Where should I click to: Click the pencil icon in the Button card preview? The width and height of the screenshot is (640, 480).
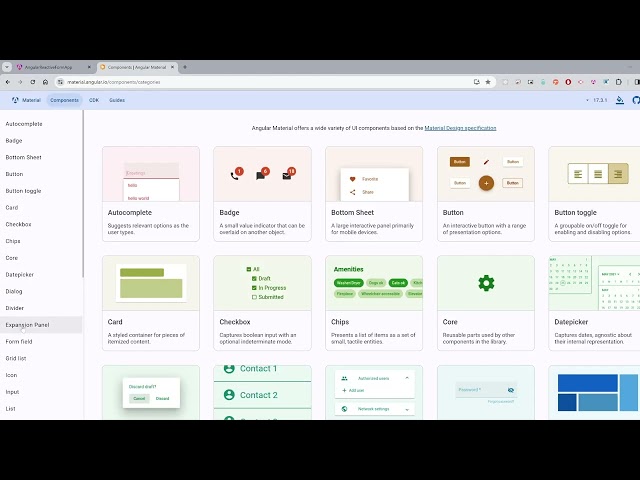[x=486, y=162]
